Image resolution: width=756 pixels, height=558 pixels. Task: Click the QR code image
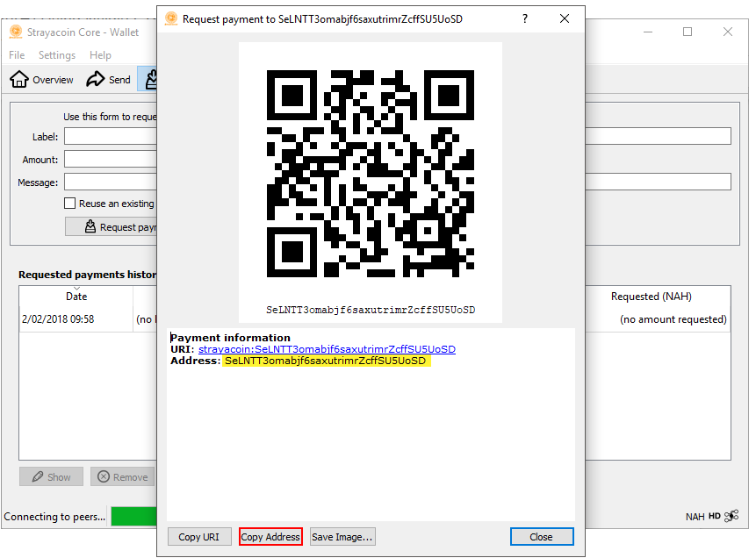tap(371, 174)
